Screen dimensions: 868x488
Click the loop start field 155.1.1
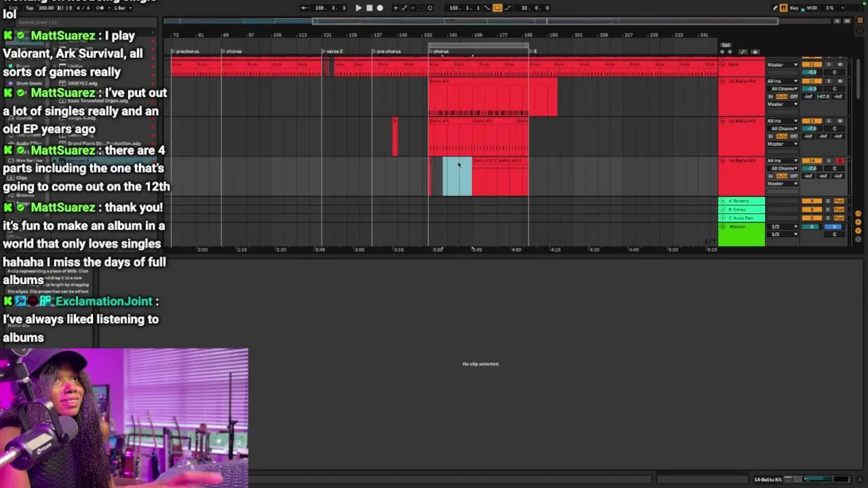465,8
